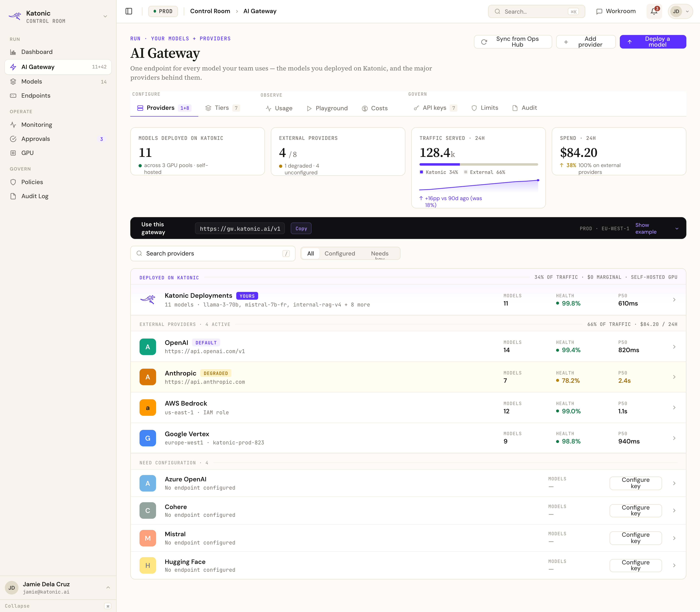Click Sync from Ops Hub

pyautogui.click(x=513, y=42)
